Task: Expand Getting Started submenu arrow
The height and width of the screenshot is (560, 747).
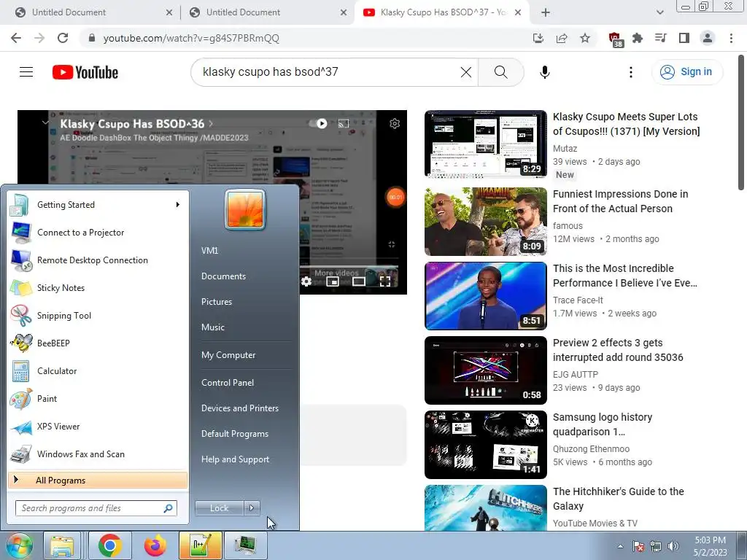Action: pos(178,205)
